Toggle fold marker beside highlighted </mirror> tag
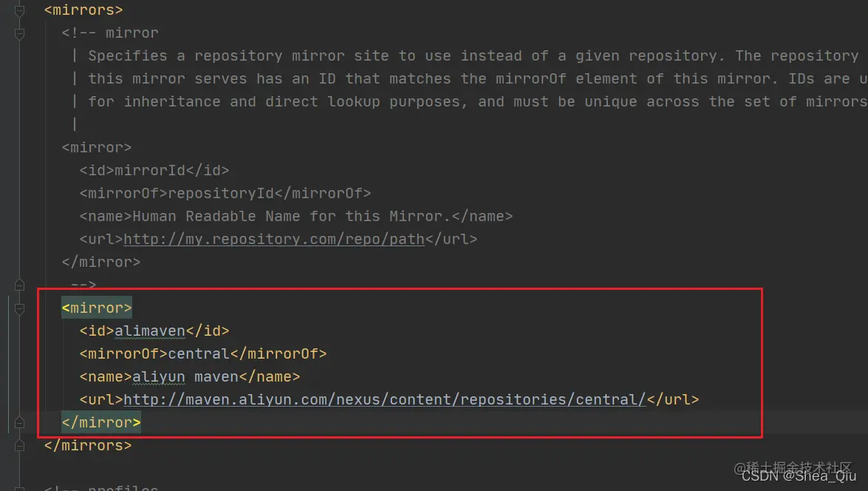Image resolution: width=868 pixels, height=491 pixels. 19,423
